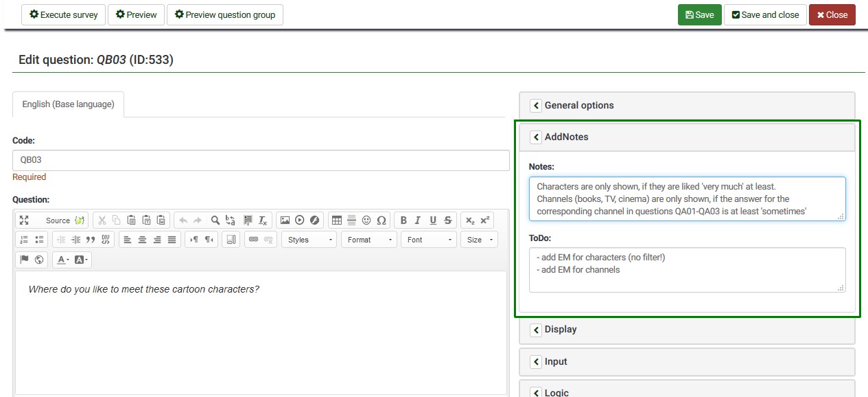
Task: Toggle underline formatting
Action: pos(433,220)
